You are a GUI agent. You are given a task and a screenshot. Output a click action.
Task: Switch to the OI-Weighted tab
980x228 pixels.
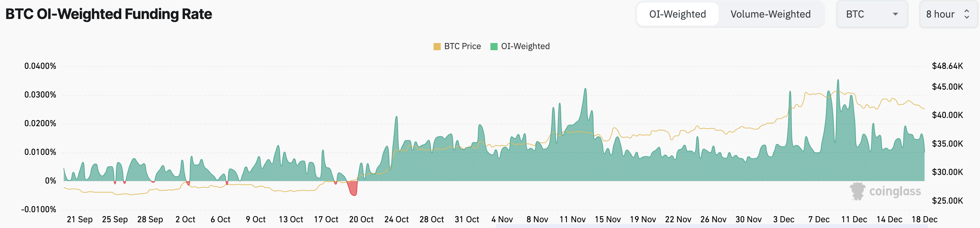pyautogui.click(x=677, y=14)
